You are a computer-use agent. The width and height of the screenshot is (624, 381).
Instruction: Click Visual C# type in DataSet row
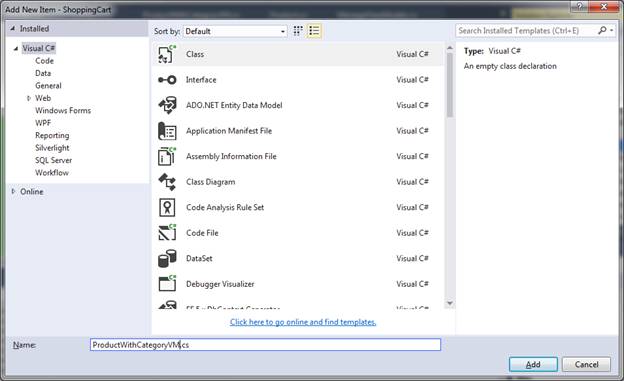pyautogui.click(x=412, y=258)
